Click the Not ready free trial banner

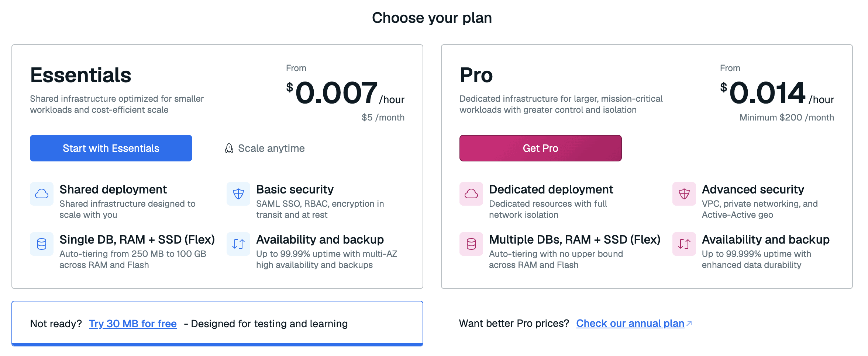(217, 324)
